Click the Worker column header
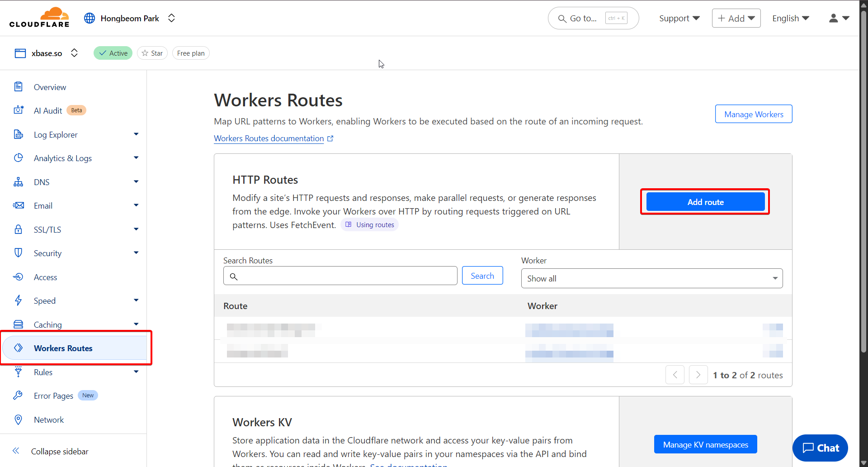 [x=542, y=306]
